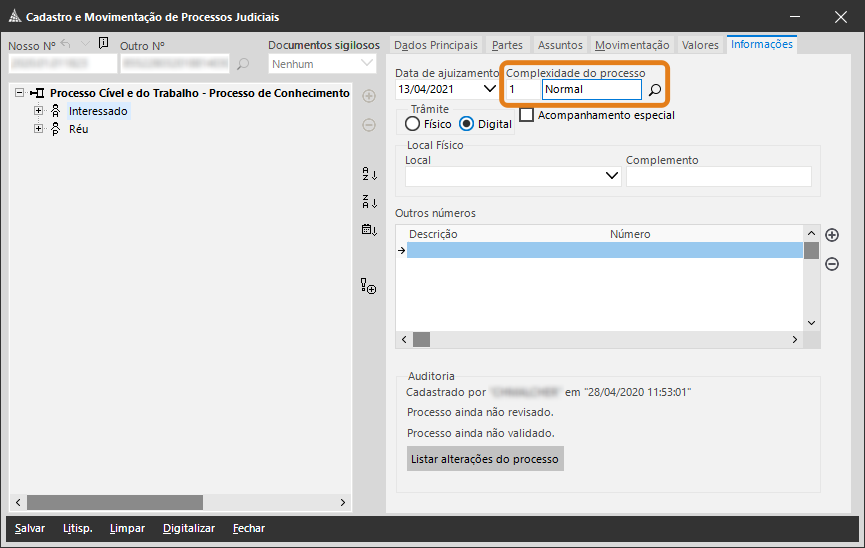865x548 pixels.
Task: Click the Complemento input field
Action: coord(718,177)
